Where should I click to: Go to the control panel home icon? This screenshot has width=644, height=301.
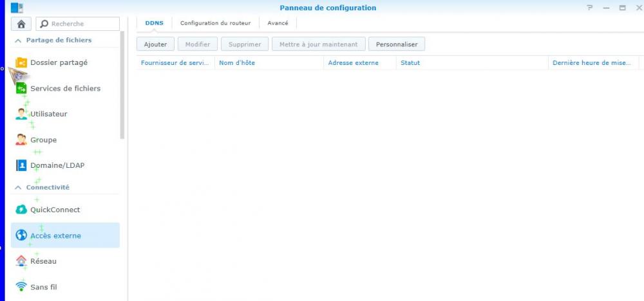(x=21, y=24)
